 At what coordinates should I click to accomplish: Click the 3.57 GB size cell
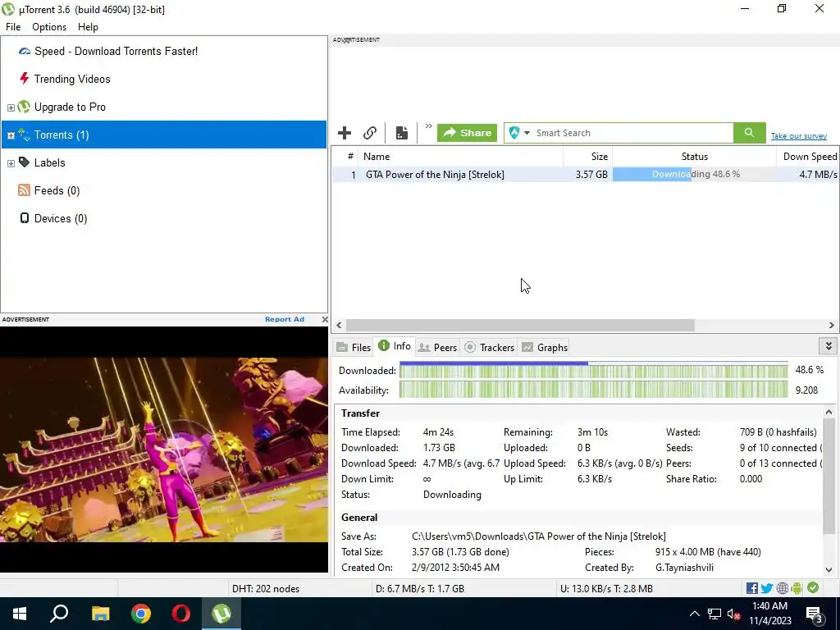pyautogui.click(x=591, y=175)
